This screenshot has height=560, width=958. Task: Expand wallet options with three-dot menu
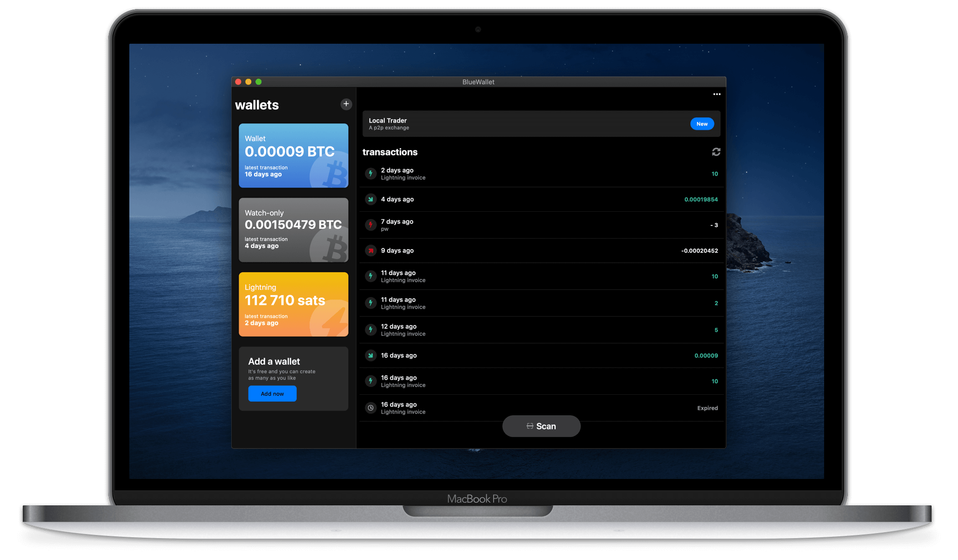point(717,94)
